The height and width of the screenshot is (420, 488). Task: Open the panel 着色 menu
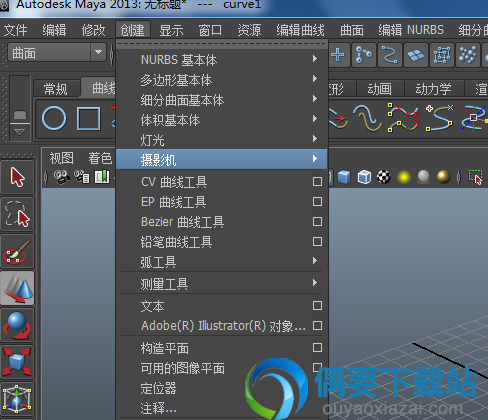click(x=100, y=158)
